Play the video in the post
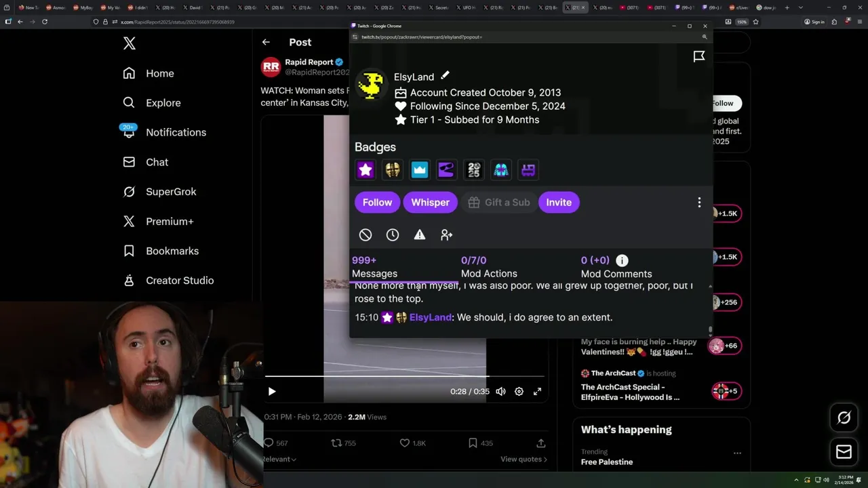 click(x=272, y=391)
